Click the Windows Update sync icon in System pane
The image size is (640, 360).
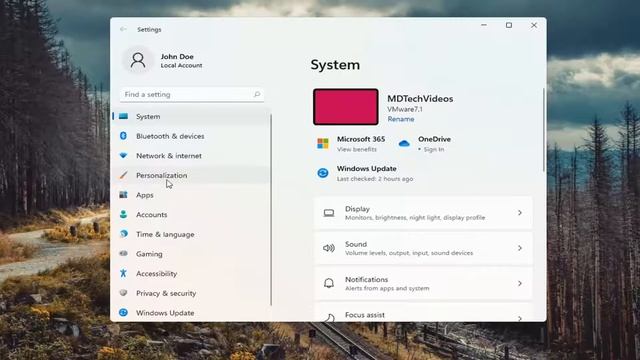coord(323,173)
